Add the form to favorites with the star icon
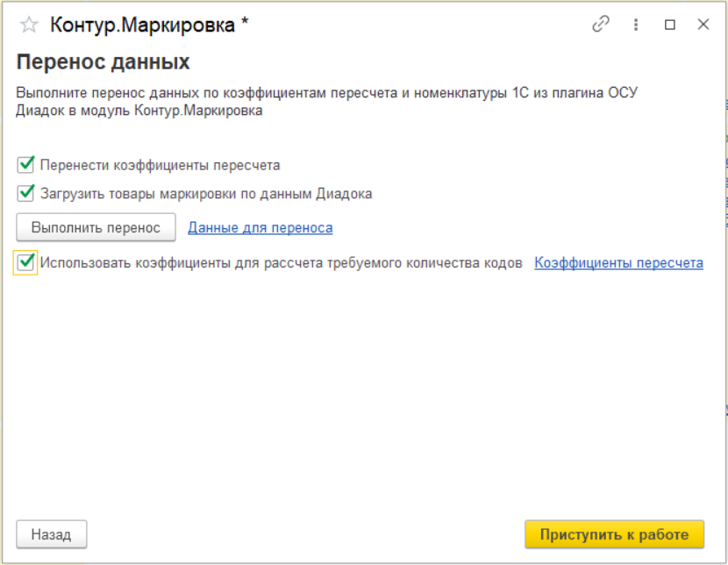 pos(29,25)
